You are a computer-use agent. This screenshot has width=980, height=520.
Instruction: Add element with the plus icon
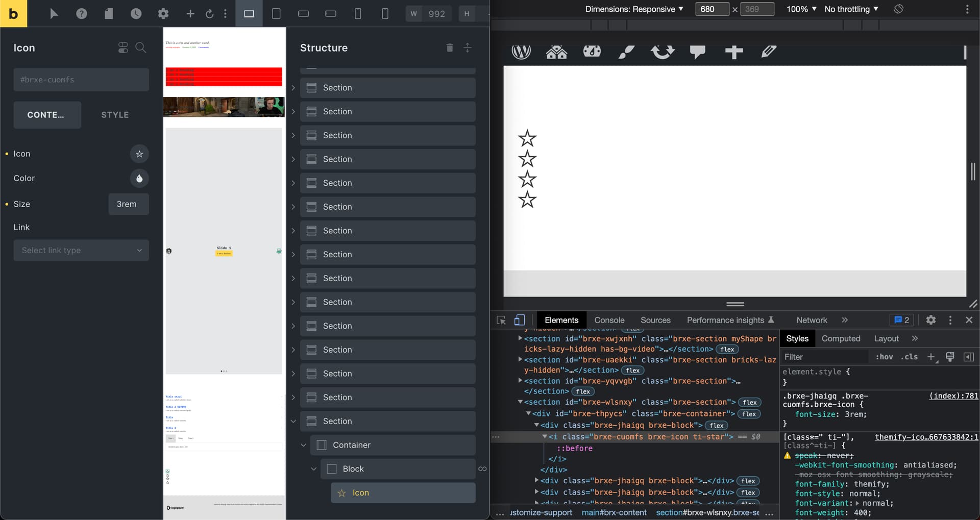(x=190, y=14)
